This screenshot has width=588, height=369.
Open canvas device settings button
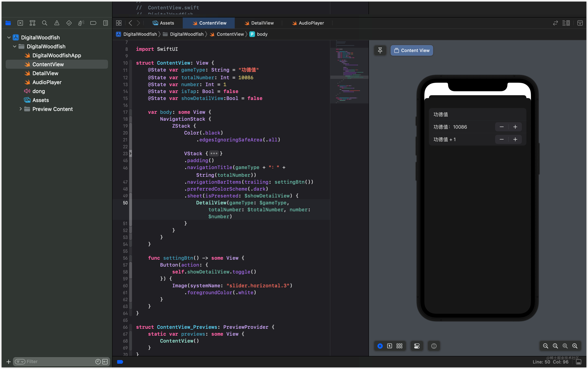[x=417, y=346]
